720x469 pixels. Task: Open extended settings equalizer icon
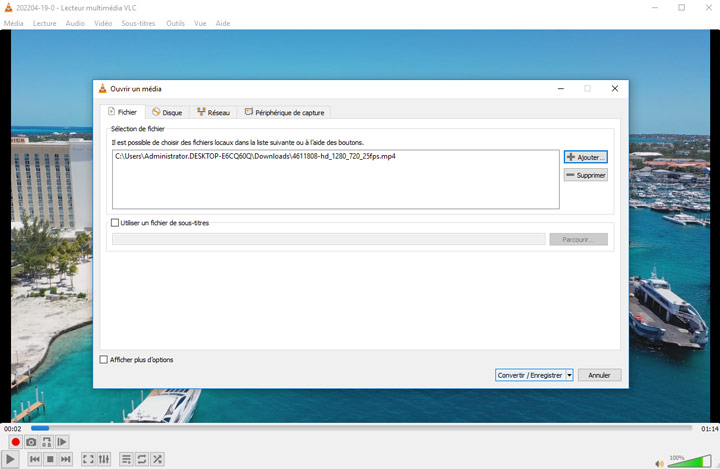pos(104,459)
